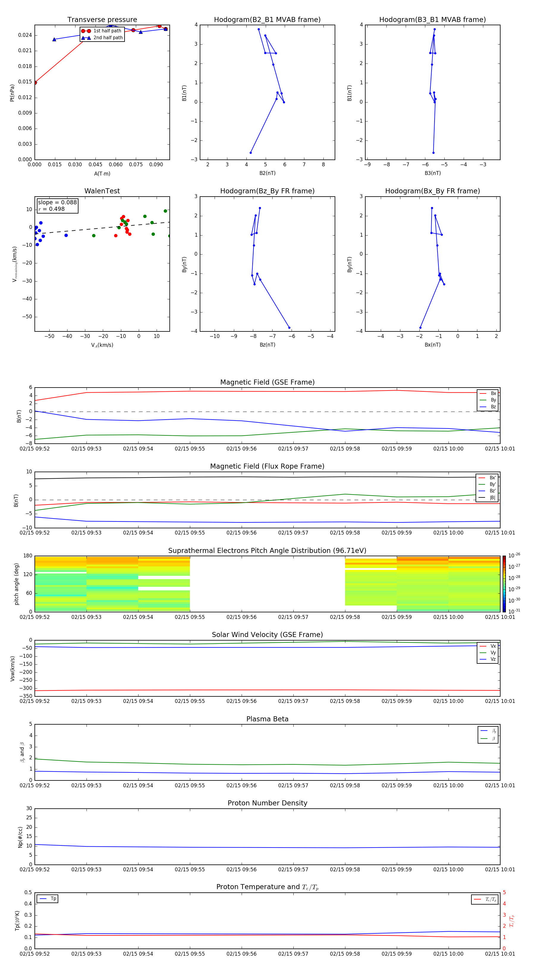Click 'Bz(nT)' hodogram x-axis label
The height and width of the screenshot is (980, 535).
[267, 345]
